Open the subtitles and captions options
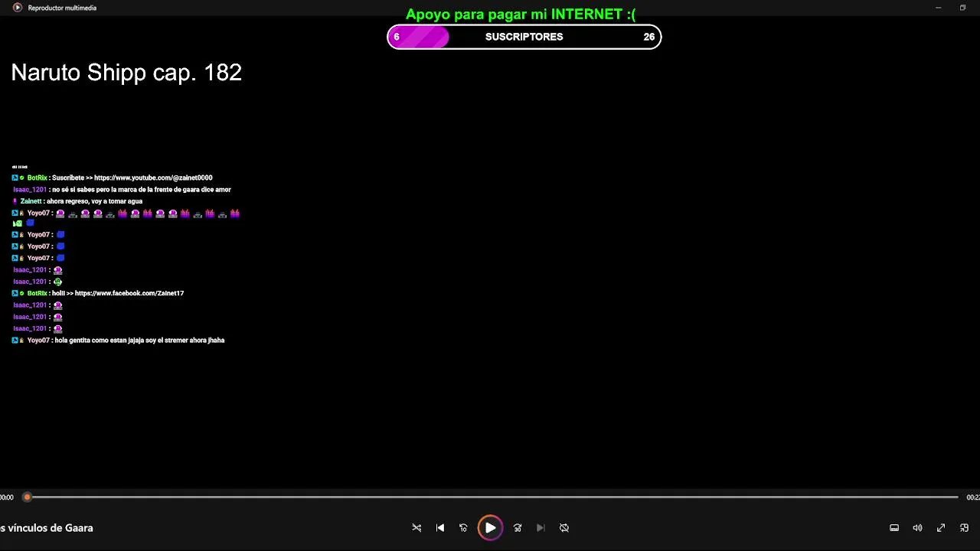This screenshot has height=551, width=980. tap(894, 527)
